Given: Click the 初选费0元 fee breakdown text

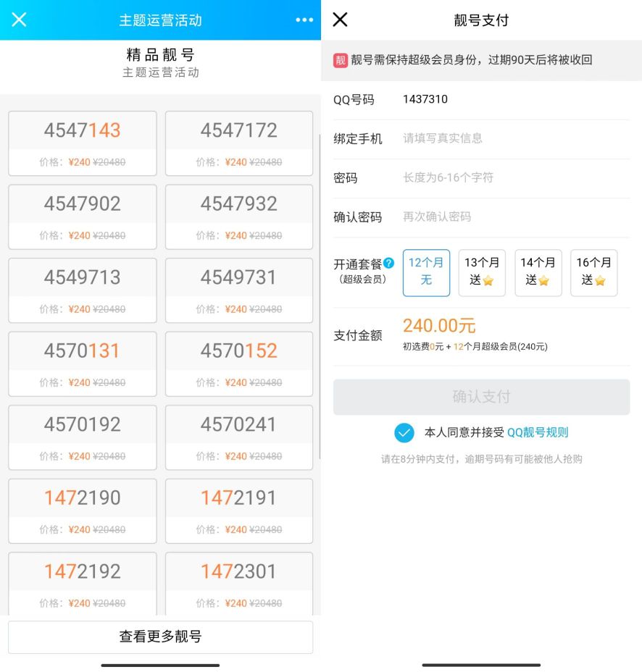Looking at the screenshot, I should [475, 347].
